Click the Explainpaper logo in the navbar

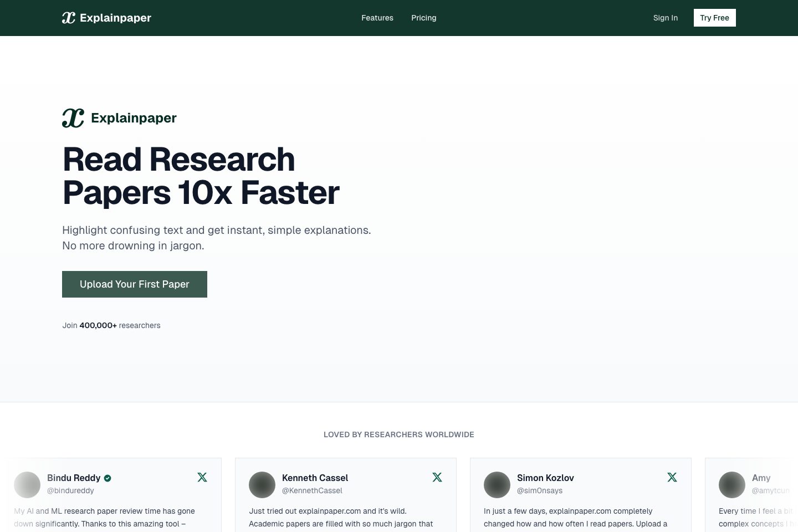point(106,18)
